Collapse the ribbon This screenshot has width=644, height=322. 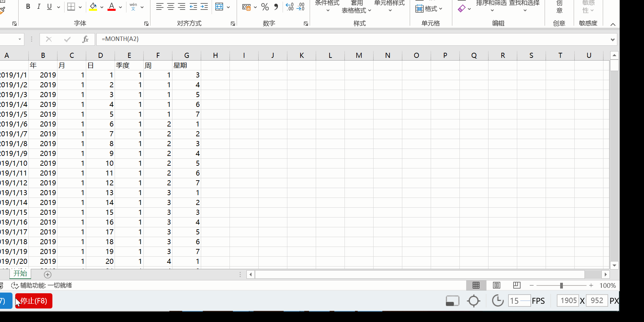[x=613, y=24]
